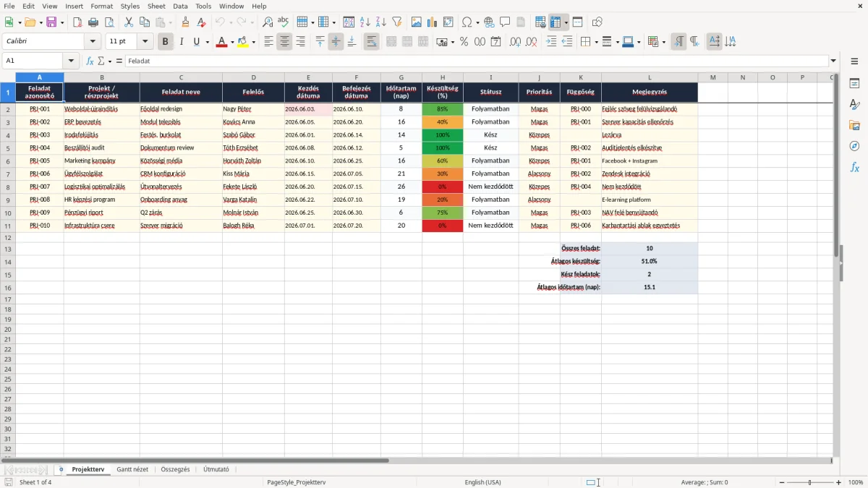The height and width of the screenshot is (488, 868).
Task: Click Format as Percent icon
Action: pos(464,42)
